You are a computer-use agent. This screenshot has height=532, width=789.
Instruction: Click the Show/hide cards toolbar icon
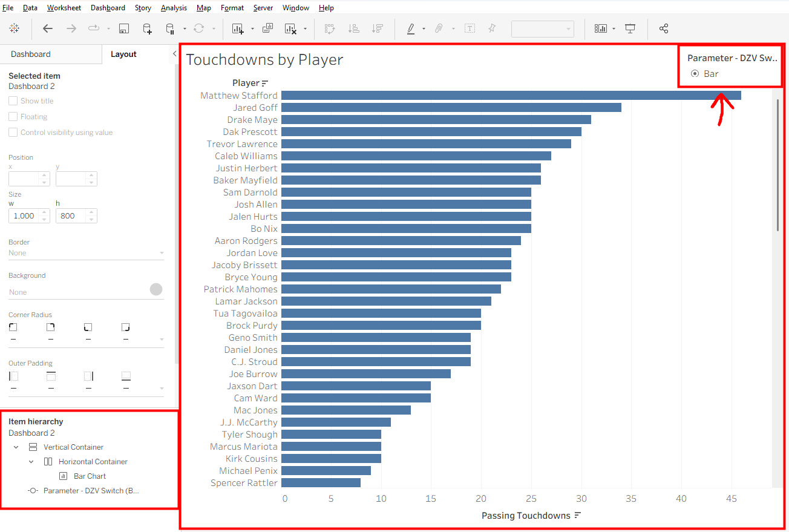[x=601, y=28]
